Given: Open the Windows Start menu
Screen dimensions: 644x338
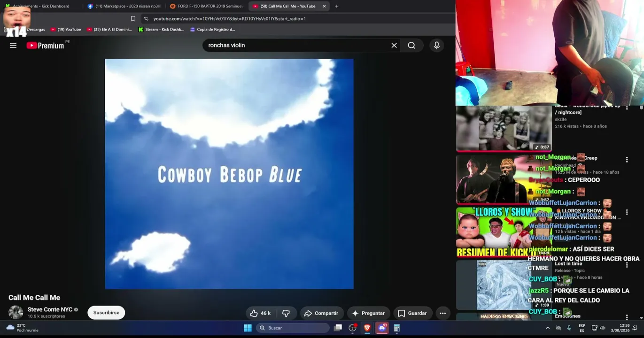Looking at the screenshot, I should tap(248, 328).
